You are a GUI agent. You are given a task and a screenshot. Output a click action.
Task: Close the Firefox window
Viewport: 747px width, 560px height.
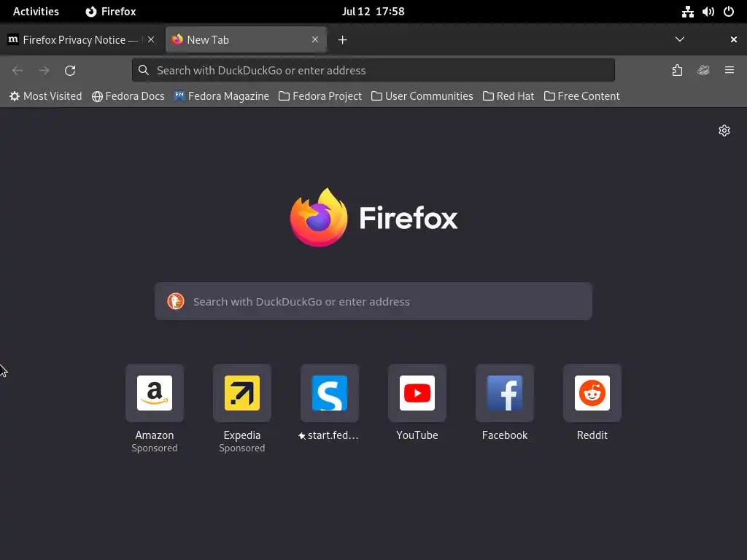[734, 39]
